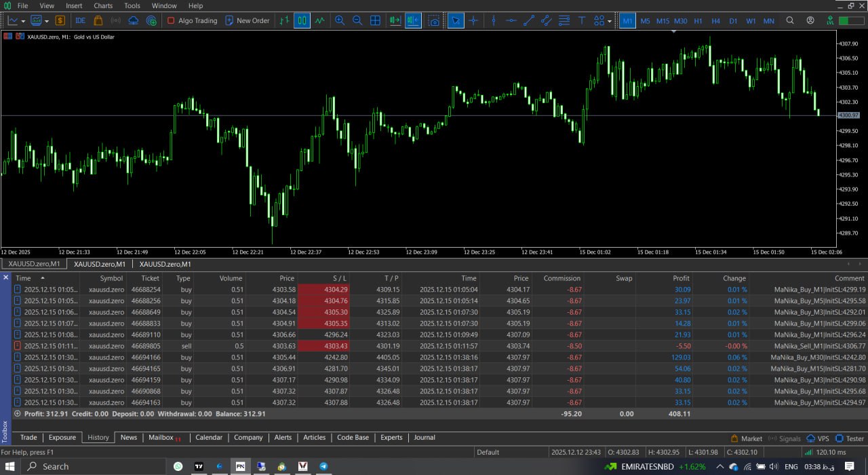Click the tile windows grid icon
868x475 pixels.
[375, 20]
